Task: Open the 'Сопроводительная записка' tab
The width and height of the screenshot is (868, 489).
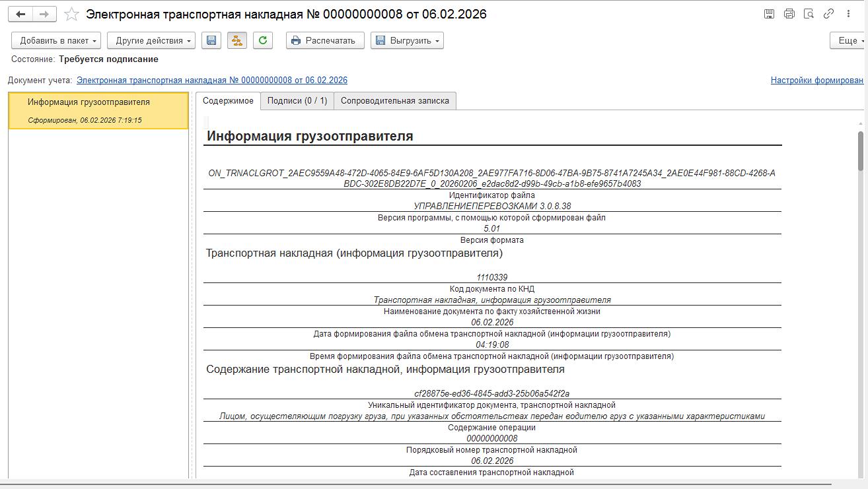Action: (x=394, y=101)
